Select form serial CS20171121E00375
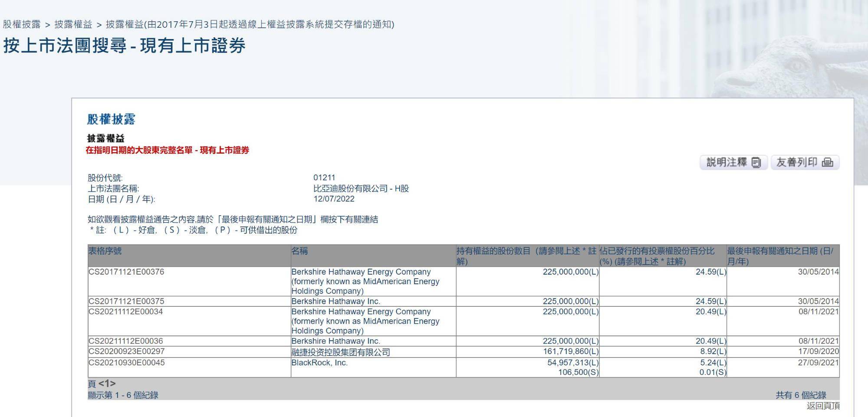This screenshot has width=868, height=417. tap(126, 301)
